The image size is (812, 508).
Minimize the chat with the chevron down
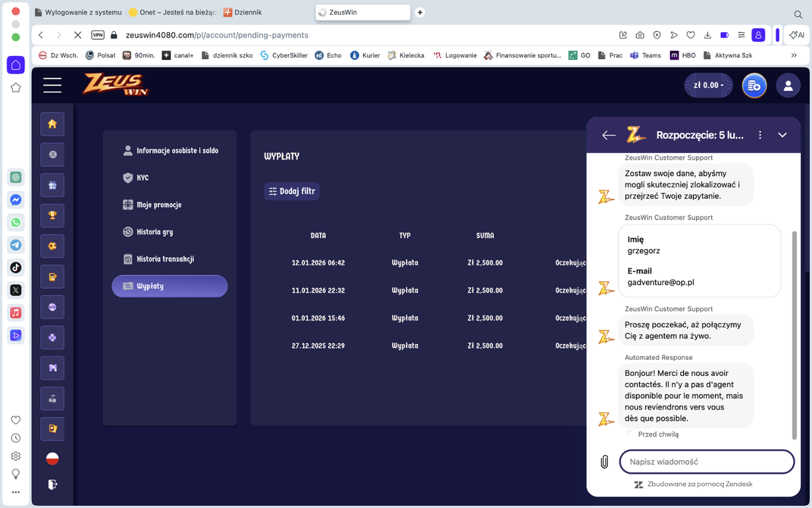point(782,135)
